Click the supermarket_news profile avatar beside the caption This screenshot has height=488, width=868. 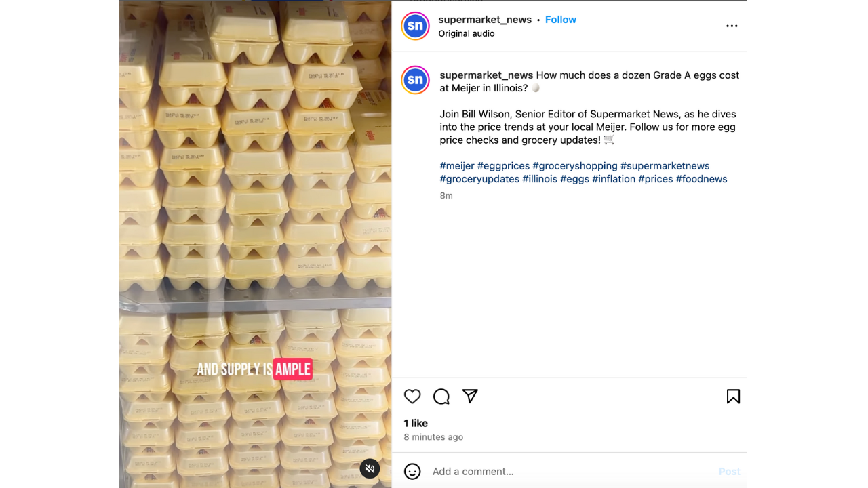pos(415,80)
